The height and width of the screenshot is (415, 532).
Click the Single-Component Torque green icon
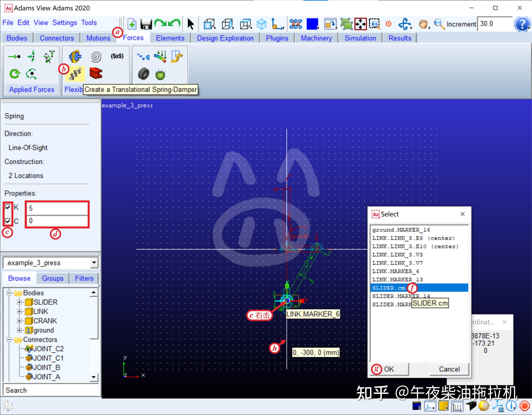[x=15, y=74]
